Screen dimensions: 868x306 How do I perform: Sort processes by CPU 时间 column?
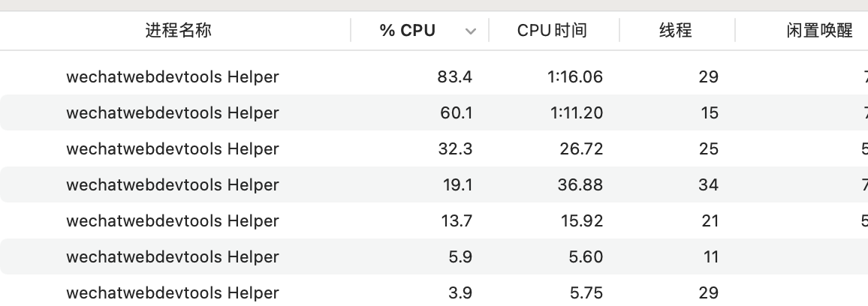click(552, 31)
